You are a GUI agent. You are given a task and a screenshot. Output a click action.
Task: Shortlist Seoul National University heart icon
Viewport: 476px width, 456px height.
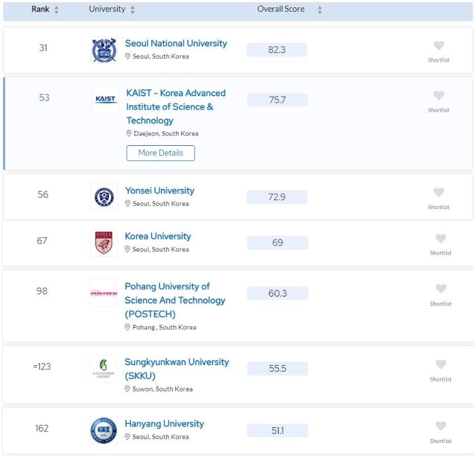[439, 46]
